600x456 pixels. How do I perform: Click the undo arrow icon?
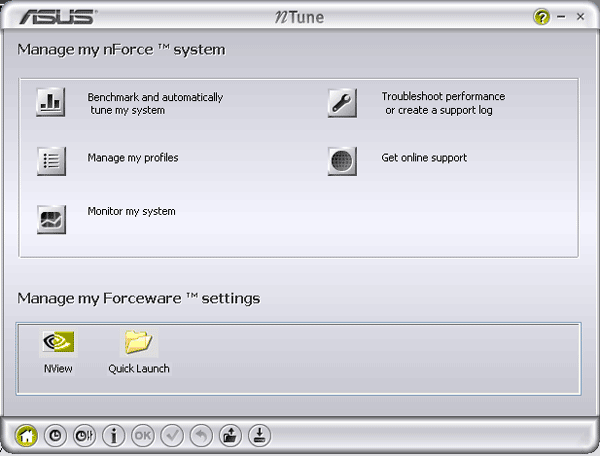tap(201, 435)
